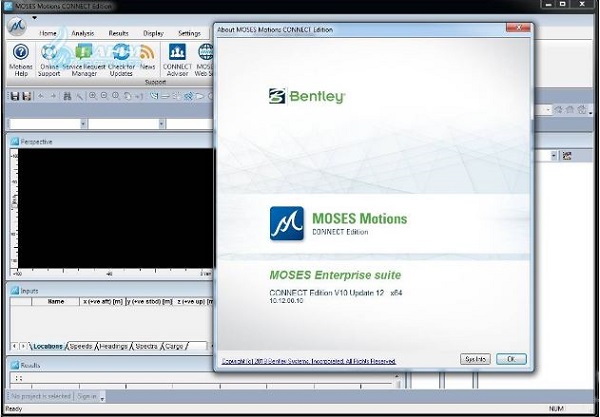Click Check for Updates icon

tap(121, 52)
